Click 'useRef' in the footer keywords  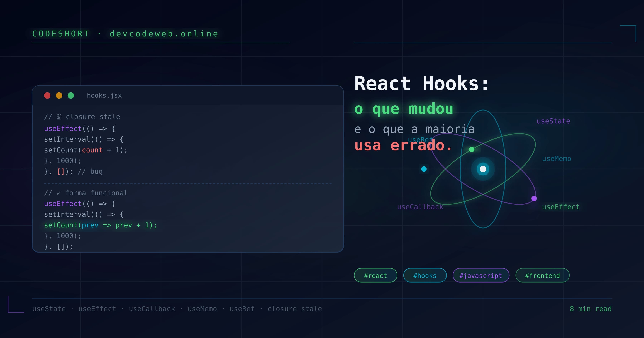point(242,309)
